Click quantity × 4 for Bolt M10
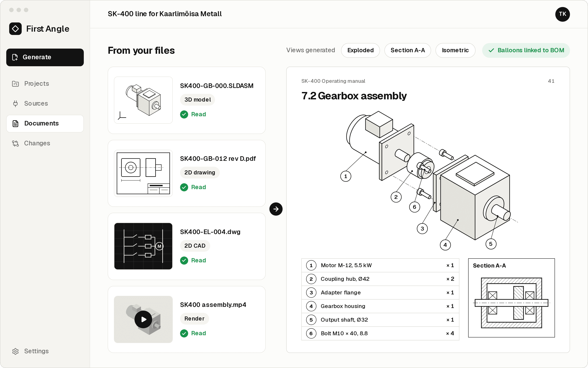The image size is (588, 368). [450, 333]
